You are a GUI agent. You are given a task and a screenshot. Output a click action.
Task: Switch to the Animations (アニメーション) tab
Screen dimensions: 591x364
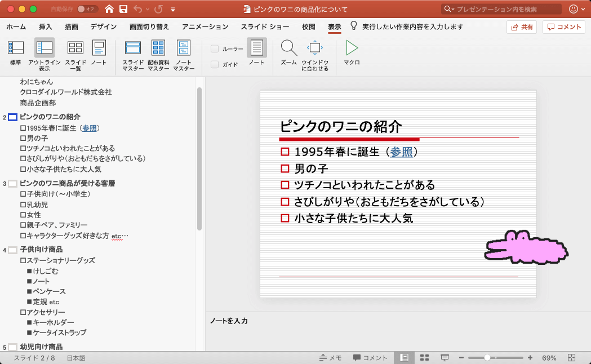[x=205, y=26]
